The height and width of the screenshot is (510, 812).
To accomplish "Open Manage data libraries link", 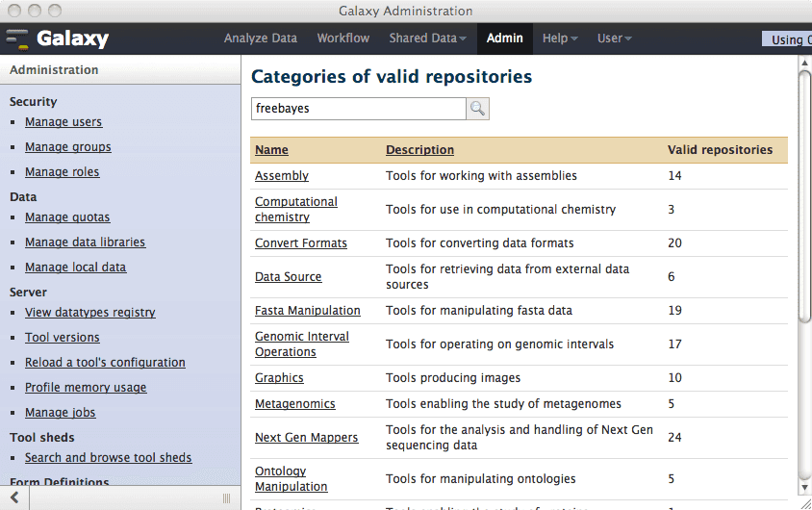I will [x=85, y=242].
